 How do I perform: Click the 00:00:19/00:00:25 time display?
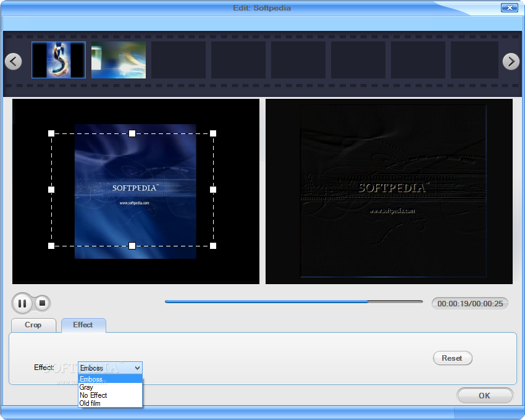tap(470, 303)
